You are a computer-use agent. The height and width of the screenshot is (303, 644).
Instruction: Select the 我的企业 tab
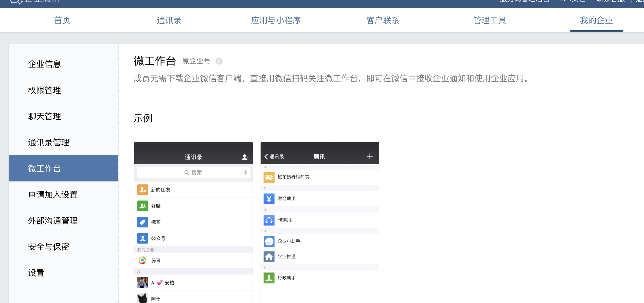pos(597,20)
